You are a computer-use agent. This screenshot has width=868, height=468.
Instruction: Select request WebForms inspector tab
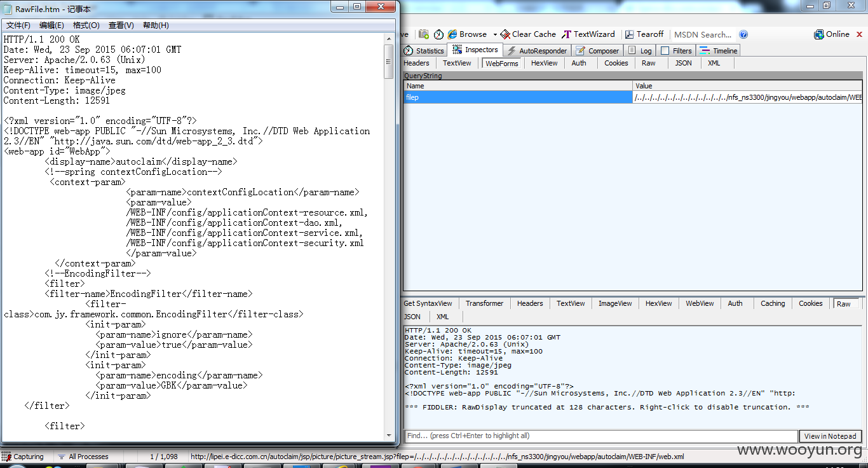pyautogui.click(x=502, y=63)
